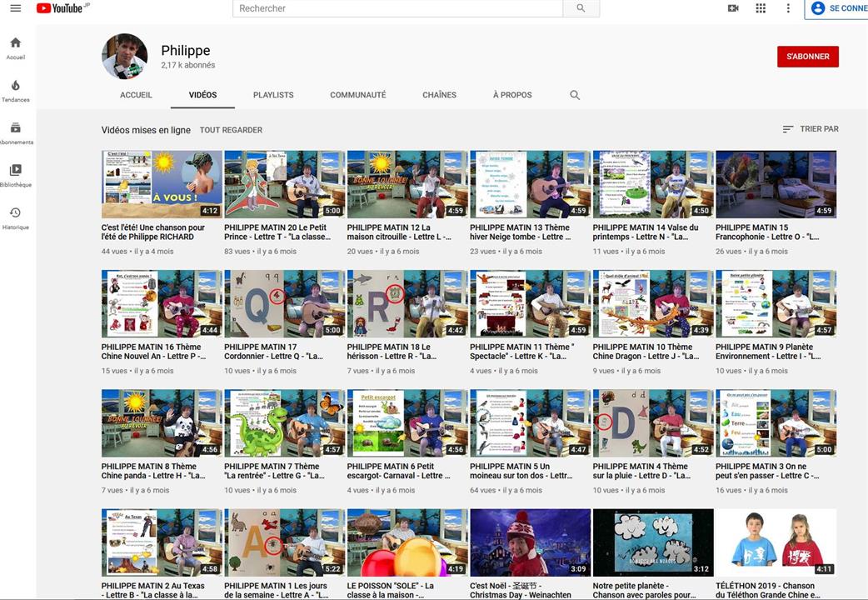Open the three-dot settings menu
The height and width of the screenshot is (600, 868).
pyautogui.click(x=788, y=8)
